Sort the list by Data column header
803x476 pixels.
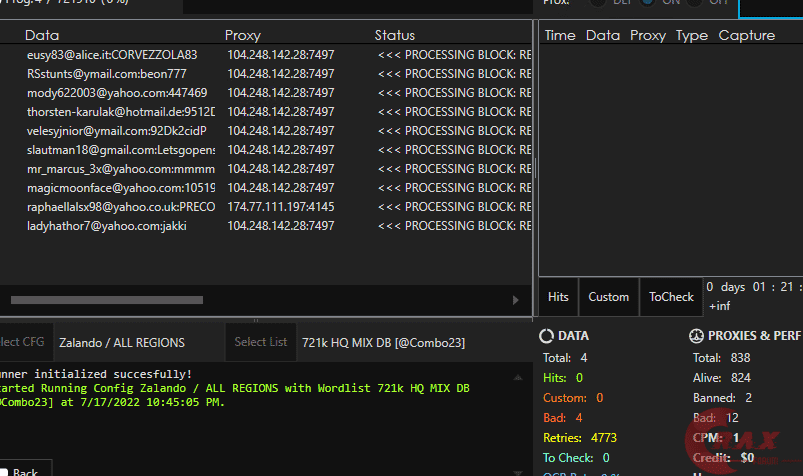point(42,35)
